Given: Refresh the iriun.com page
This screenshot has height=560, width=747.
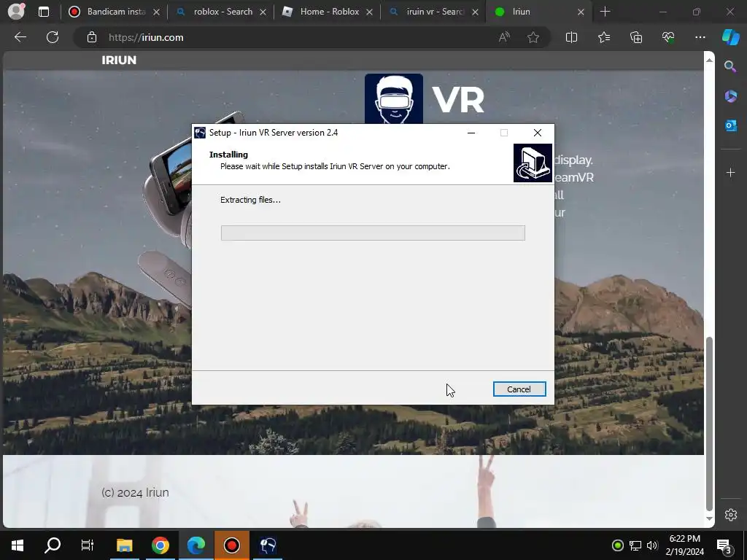Looking at the screenshot, I should (x=53, y=37).
